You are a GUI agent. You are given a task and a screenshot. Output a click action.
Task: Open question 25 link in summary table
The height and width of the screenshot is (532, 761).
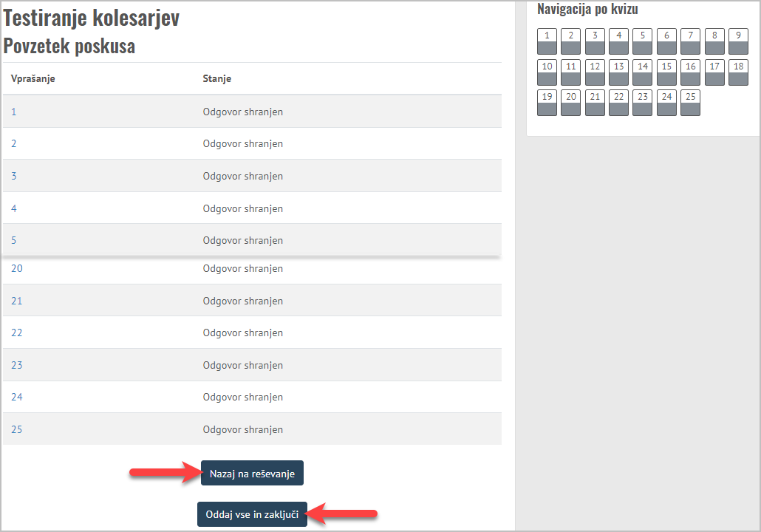16,429
